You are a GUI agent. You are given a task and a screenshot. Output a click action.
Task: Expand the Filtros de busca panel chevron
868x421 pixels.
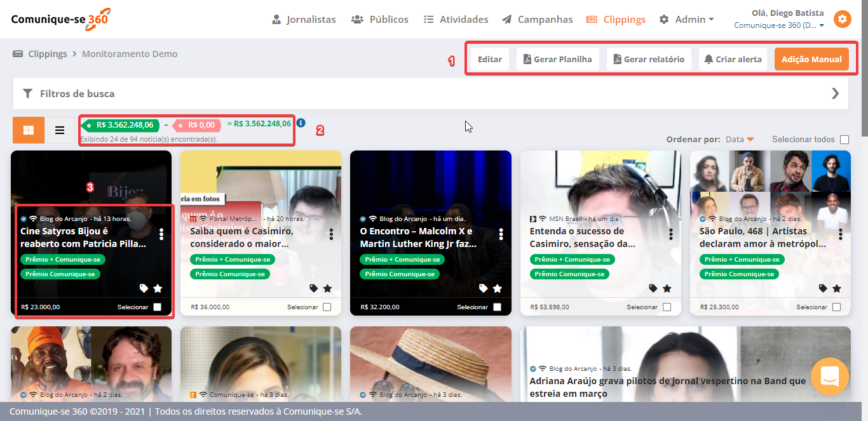pos(836,94)
